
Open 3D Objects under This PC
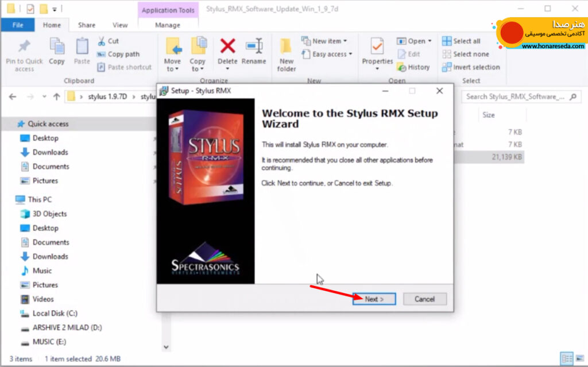[x=49, y=214]
